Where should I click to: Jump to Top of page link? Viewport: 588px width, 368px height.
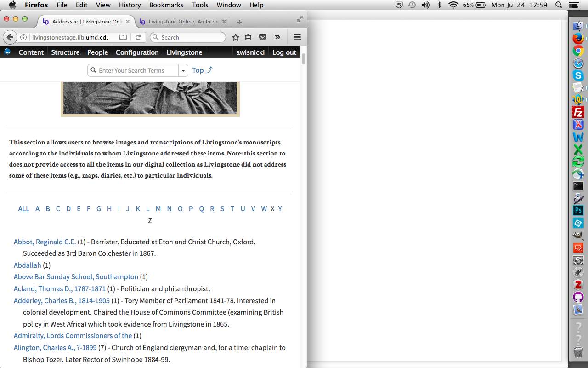coord(202,70)
